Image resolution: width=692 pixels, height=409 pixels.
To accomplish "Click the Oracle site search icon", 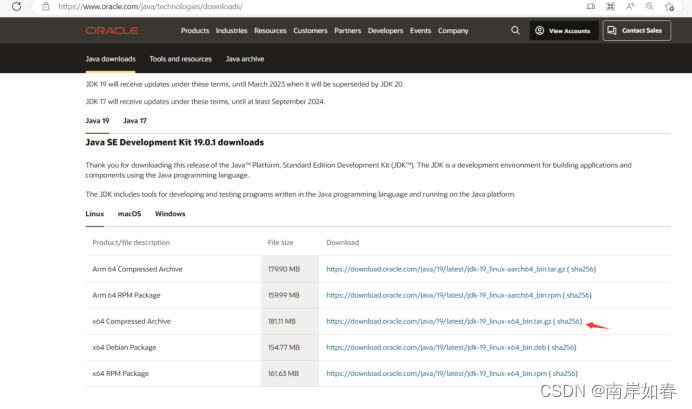I will click(x=515, y=30).
